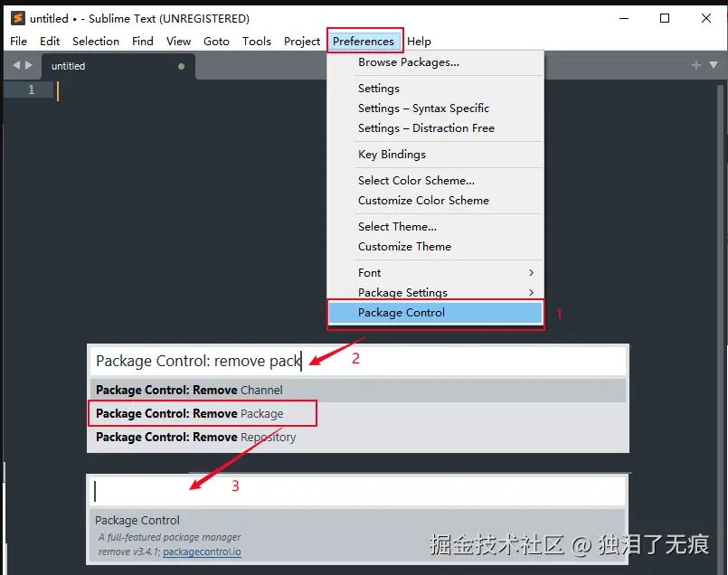This screenshot has width=728, height=575.
Task: Choose Customize Theme
Action: click(435, 247)
